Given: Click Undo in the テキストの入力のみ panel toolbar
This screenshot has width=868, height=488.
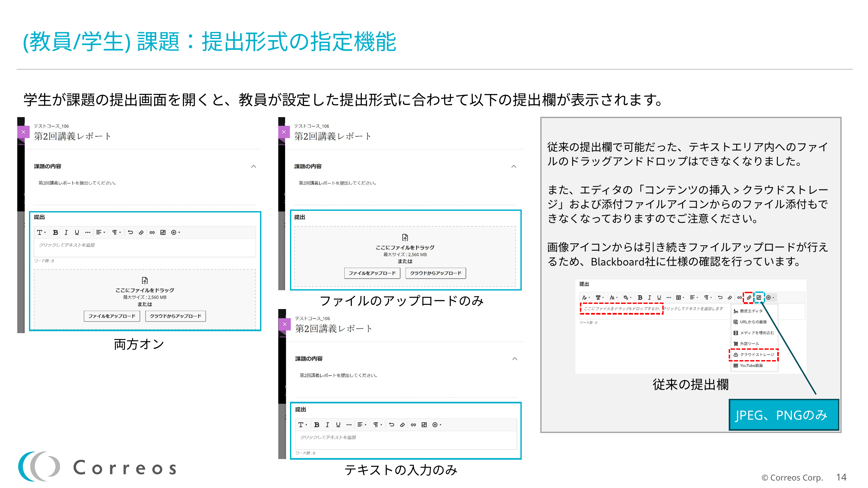Looking at the screenshot, I should [x=392, y=425].
